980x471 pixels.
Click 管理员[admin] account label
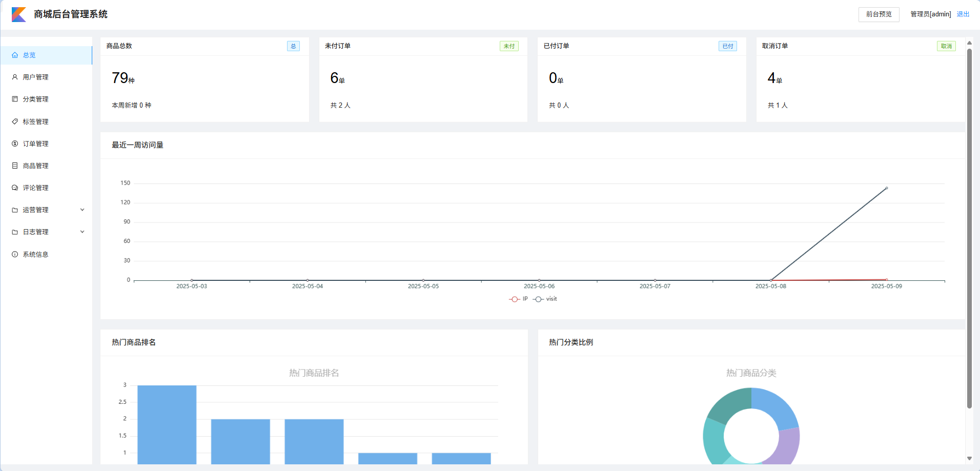[930, 14]
